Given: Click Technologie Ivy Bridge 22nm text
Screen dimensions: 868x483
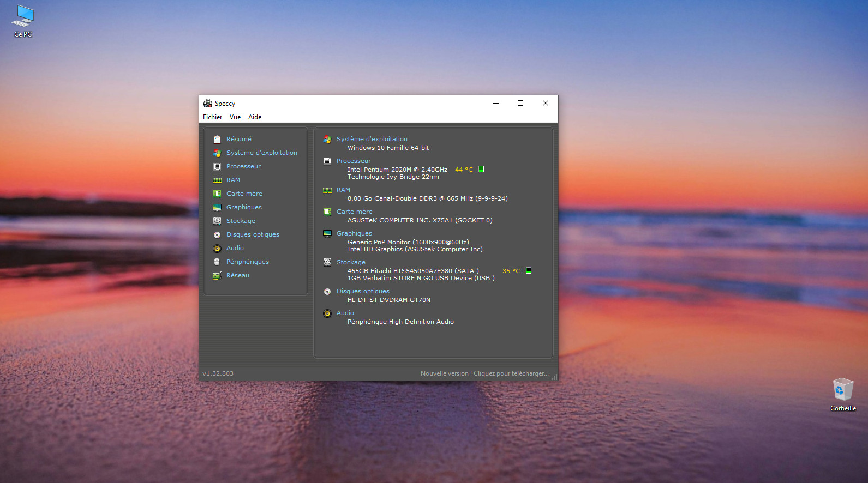Looking at the screenshot, I should pyautogui.click(x=393, y=177).
